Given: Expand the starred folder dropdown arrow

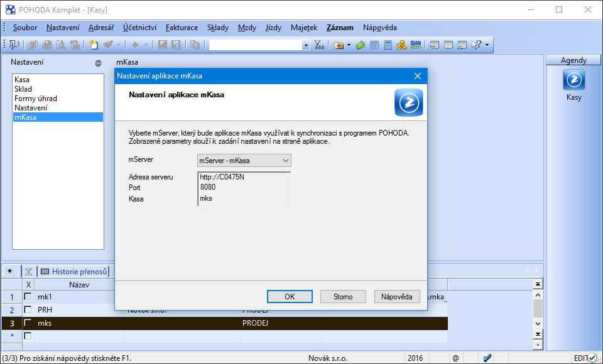Looking at the screenshot, I should click(349, 45).
